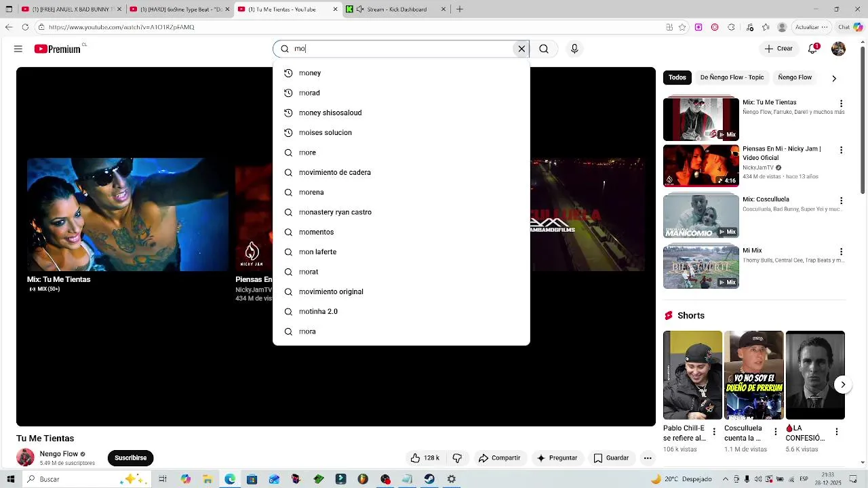Open Mix: Cosculluela sidebar thumbnail
868x488 pixels.
point(701,216)
